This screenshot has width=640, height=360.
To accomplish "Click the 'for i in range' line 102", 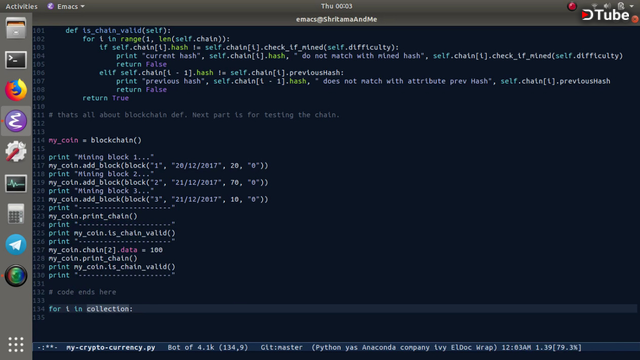I will point(156,39).
